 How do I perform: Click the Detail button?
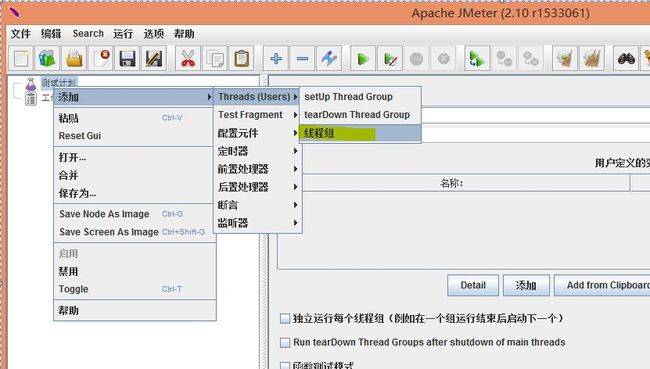(473, 285)
